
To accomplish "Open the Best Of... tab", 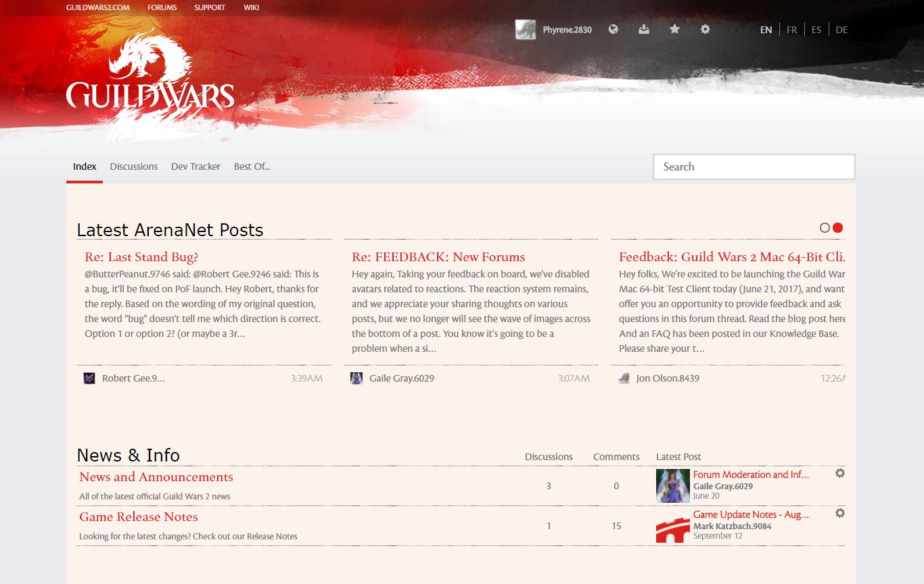I will [x=252, y=166].
